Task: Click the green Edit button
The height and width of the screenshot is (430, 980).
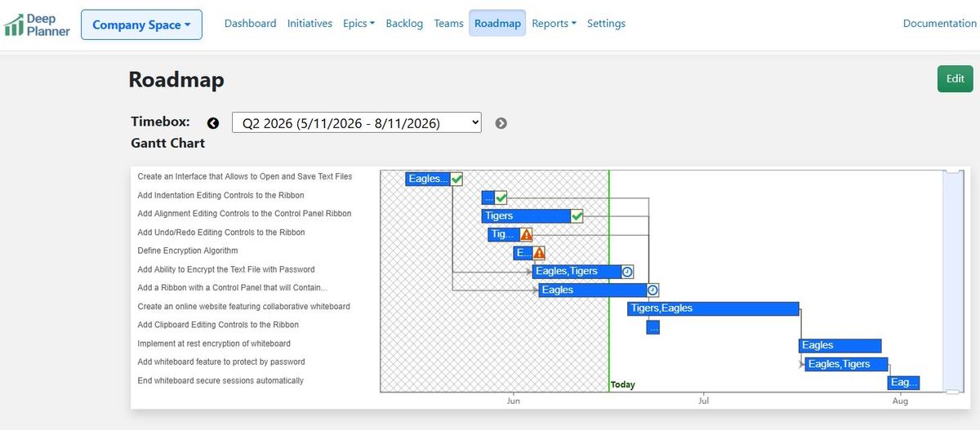Action: point(955,79)
